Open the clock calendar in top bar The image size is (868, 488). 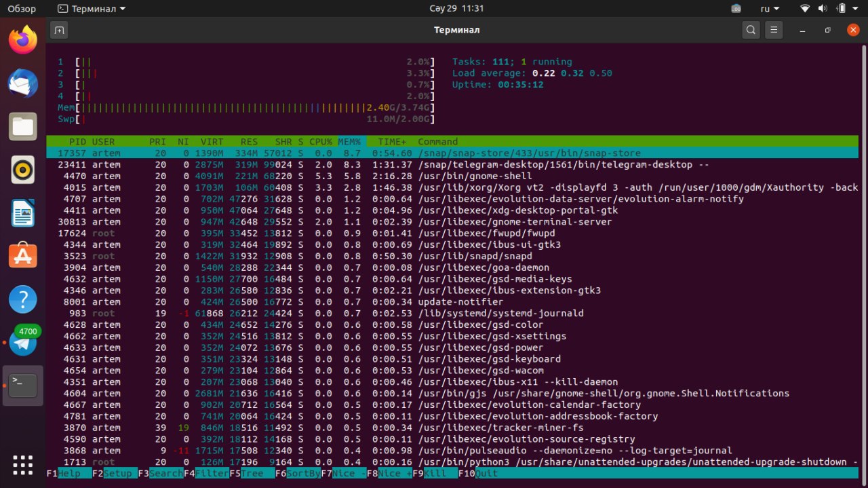(456, 9)
